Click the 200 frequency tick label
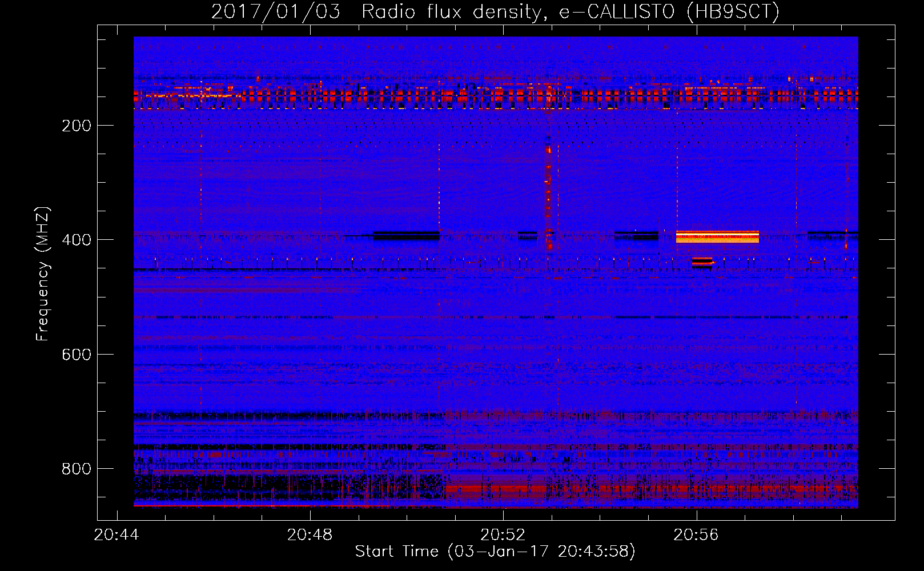 point(77,126)
